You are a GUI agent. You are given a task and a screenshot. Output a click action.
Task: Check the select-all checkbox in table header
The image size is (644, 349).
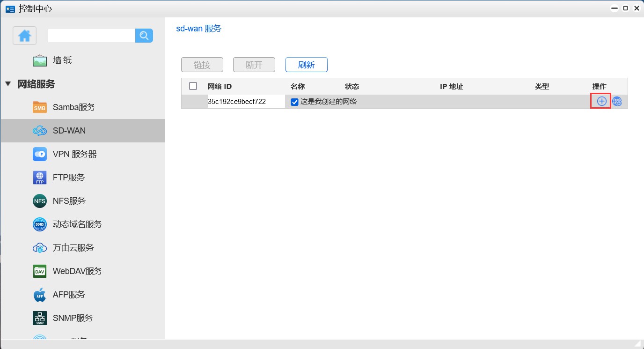coord(193,86)
